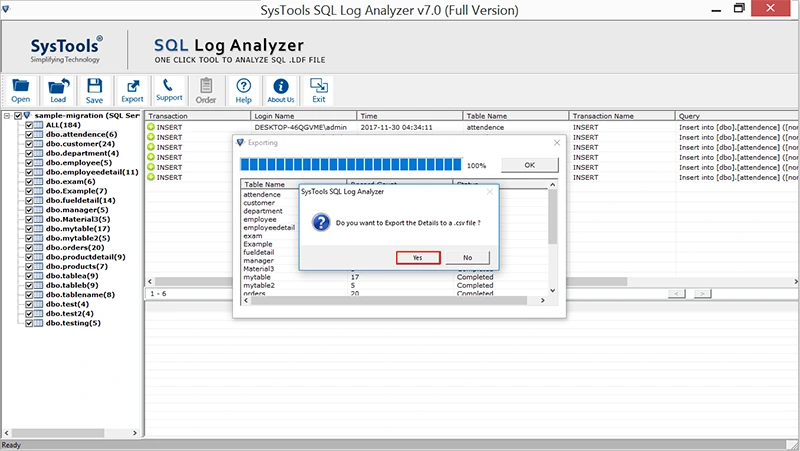Go to next page of results
The height and width of the screenshot is (451, 800).
click(702, 294)
